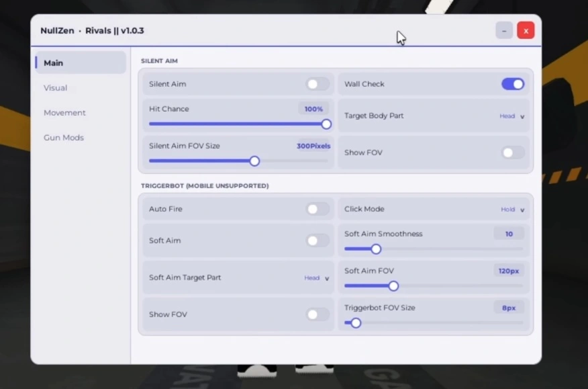The image size is (588, 389).
Task: Click the Soft Aim Smoothness slider handle
Action: tap(376, 249)
